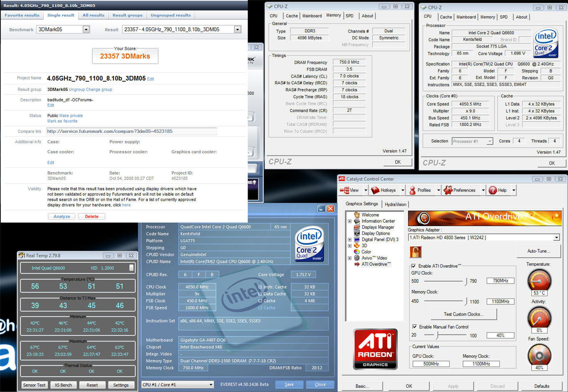568x392 pixels.
Task: Toggle Enable Manual Fan Control checkbox
Action: 414,327
